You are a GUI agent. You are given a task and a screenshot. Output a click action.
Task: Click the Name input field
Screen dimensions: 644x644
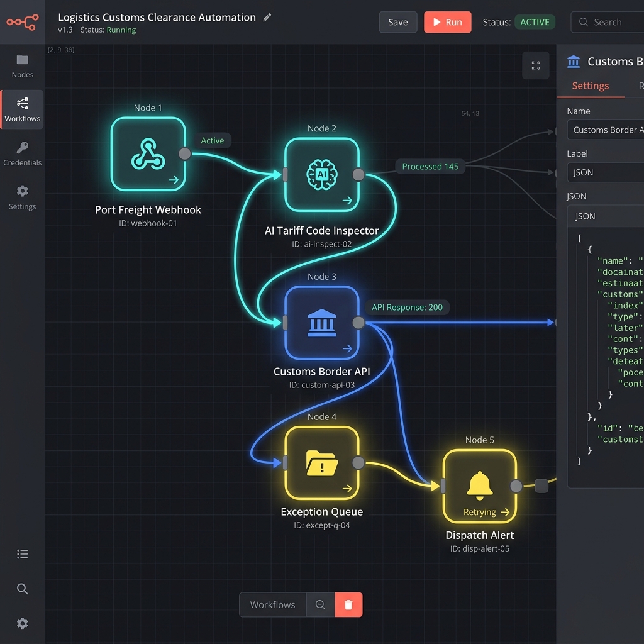click(606, 130)
